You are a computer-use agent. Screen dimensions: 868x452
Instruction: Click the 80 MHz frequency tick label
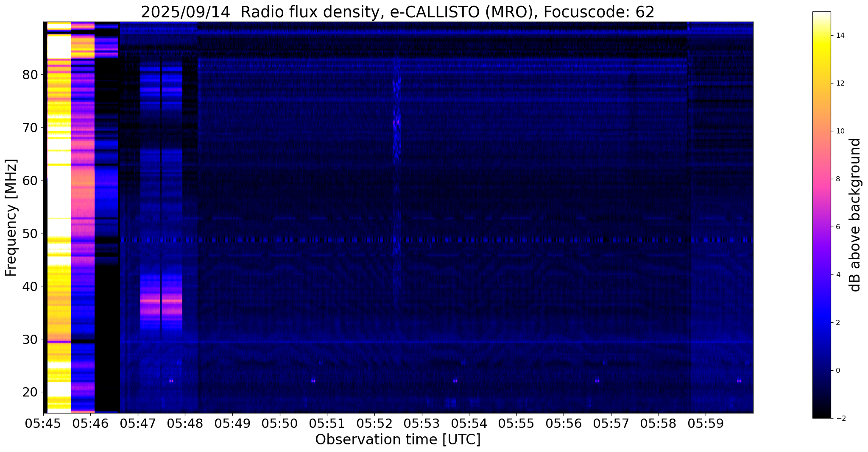[x=30, y=75]
